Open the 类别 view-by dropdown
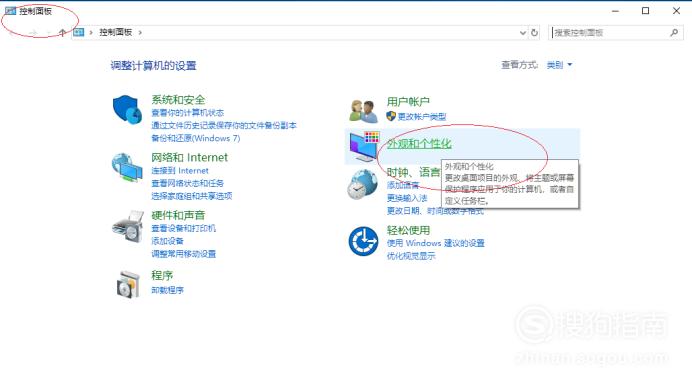 559,65
